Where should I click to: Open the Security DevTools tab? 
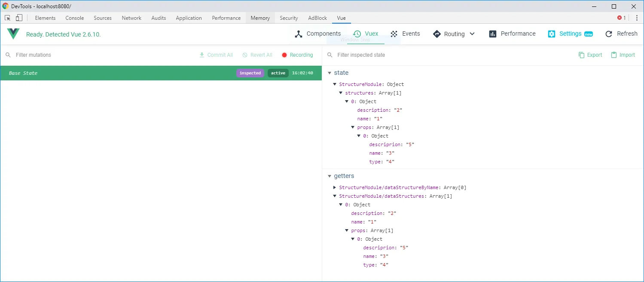pyautogui.click(x=289, y=18)
